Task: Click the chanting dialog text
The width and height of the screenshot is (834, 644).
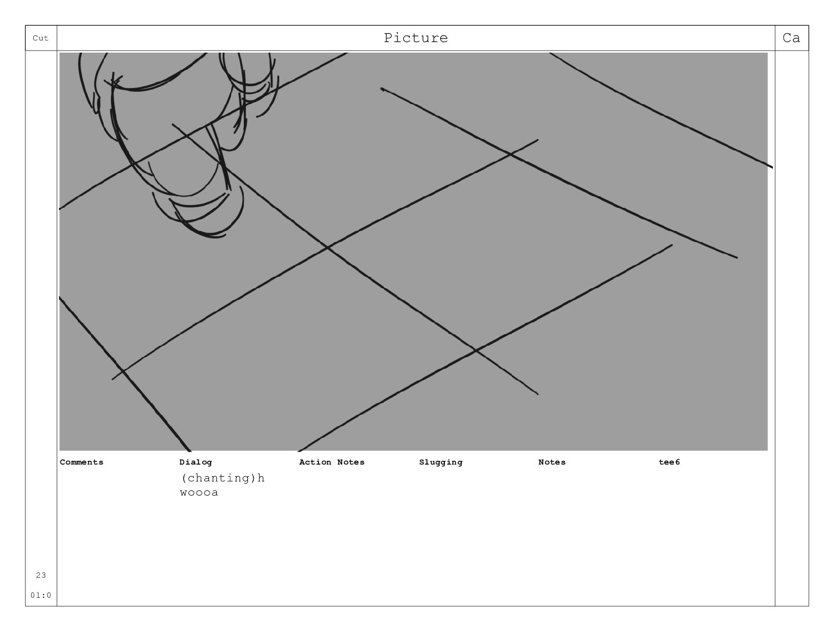Action: (x=223, y=478)
